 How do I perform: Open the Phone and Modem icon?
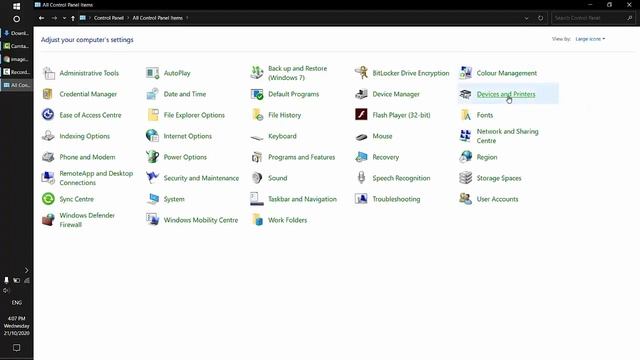tap(48, 157)
